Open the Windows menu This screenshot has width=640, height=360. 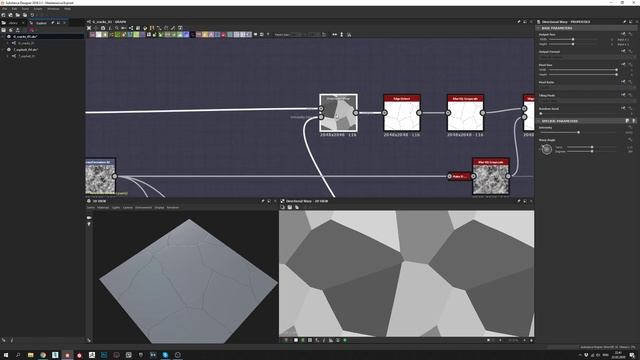pyautogui.click(x=53, y=9)
